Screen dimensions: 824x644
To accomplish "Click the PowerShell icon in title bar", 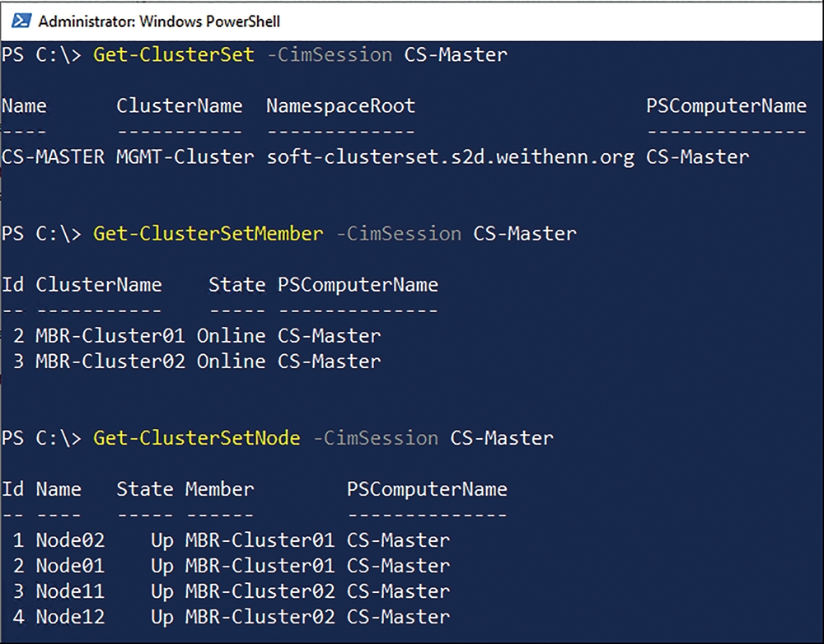I will 21,21.
